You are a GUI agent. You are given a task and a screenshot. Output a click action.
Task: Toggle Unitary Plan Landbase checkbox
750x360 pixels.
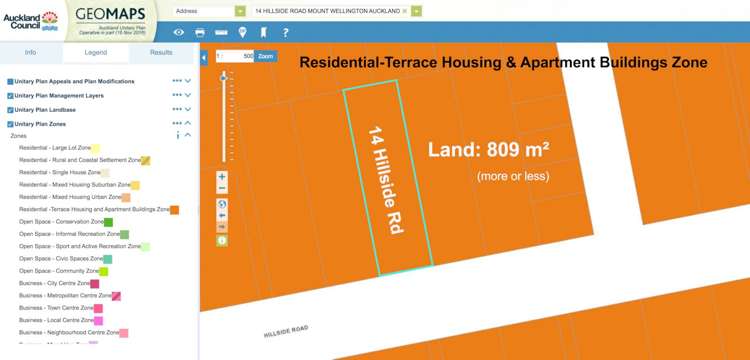click(10, 110)
